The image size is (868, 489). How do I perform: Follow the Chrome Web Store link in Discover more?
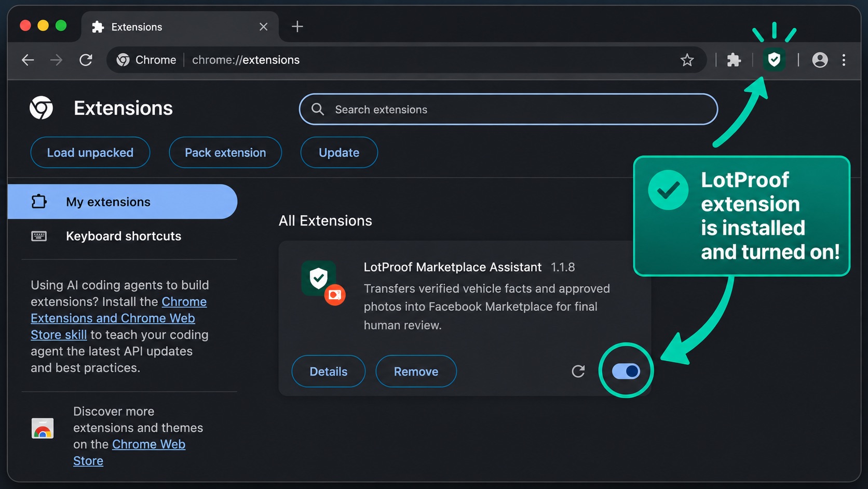[129, 452]
